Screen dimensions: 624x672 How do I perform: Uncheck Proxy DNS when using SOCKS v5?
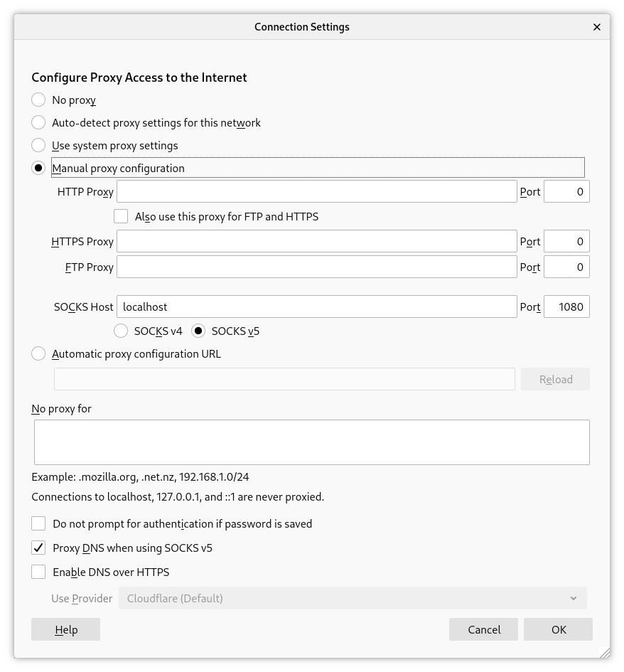coord(39,548)
